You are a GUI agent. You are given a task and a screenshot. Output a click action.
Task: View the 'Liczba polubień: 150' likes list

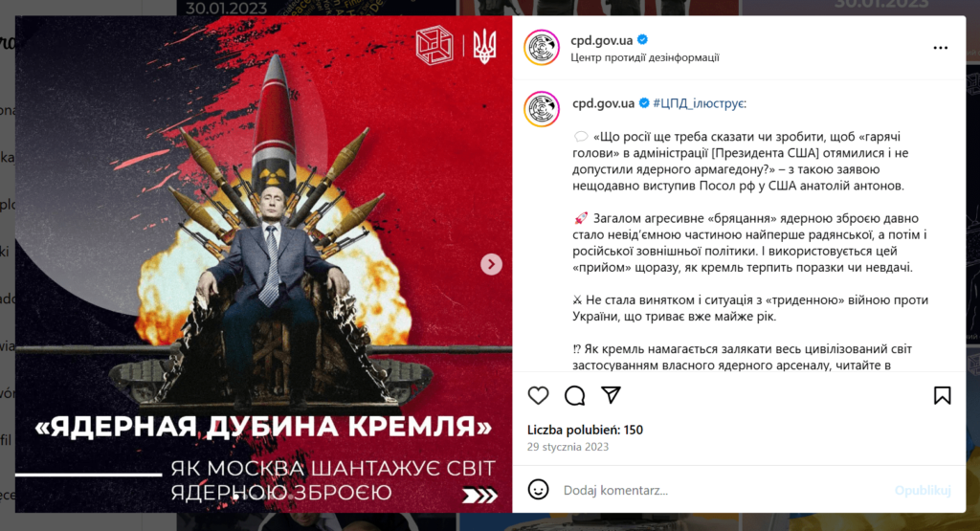tap(585, 430)
